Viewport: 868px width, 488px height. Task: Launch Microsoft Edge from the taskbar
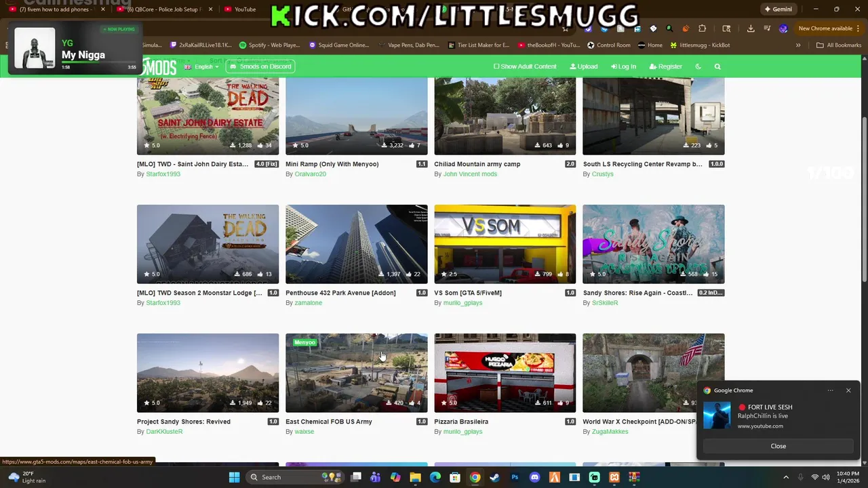pyautogui.click(x=435, y=477)
